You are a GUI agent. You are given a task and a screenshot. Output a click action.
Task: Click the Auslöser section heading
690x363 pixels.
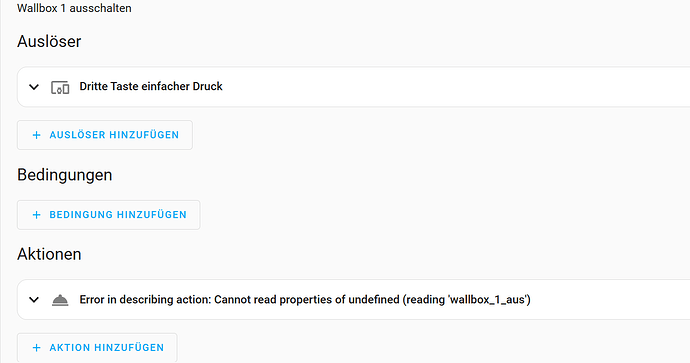pyautogui.click(x=49, y=42)
